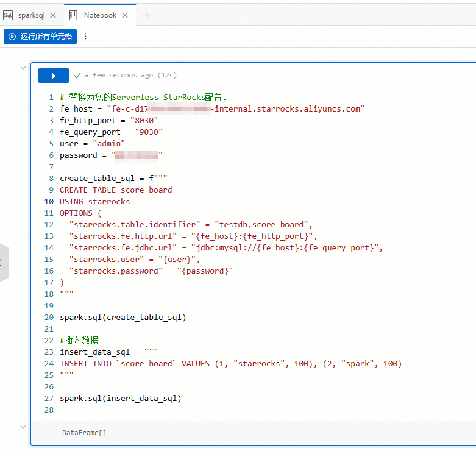Open the more actions kebab menu
476x451 pixels.
pos(85,37)
